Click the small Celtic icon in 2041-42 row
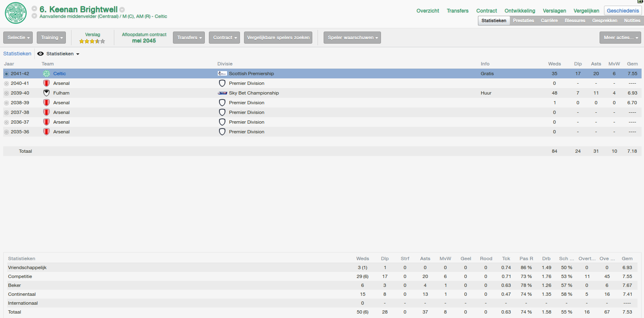The height and width of the screenshot is (318, 644). pyautogui.click(x=46, y=74)
